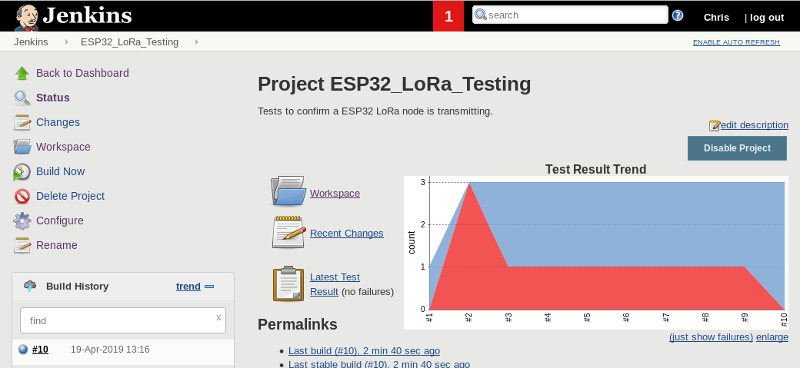Click the Test Result Trend chart
Viewport: 800px width, 368px height.
tap(596, 253)
